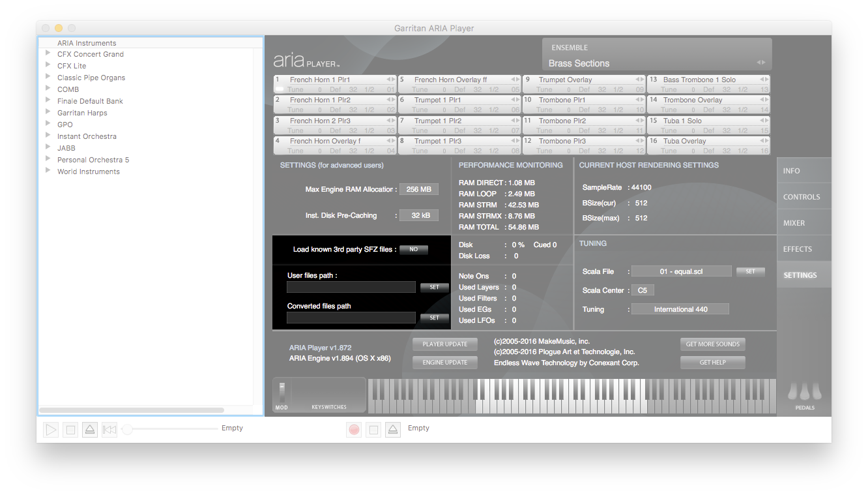Click next-instrument arrow on Trombone Plr2 slot
868x495 pixels.
(642, 121)
